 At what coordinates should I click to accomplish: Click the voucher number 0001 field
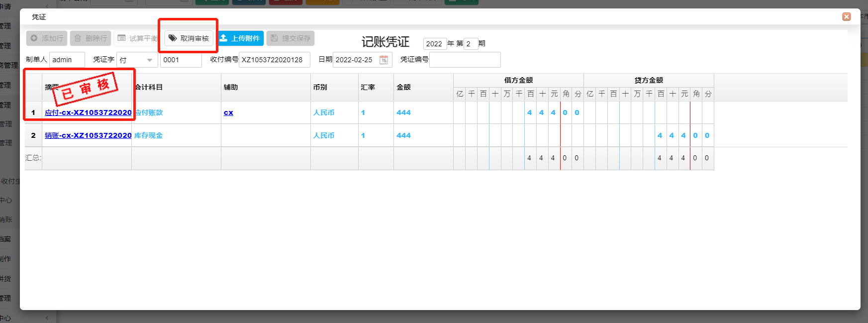(x=181, y=60)
